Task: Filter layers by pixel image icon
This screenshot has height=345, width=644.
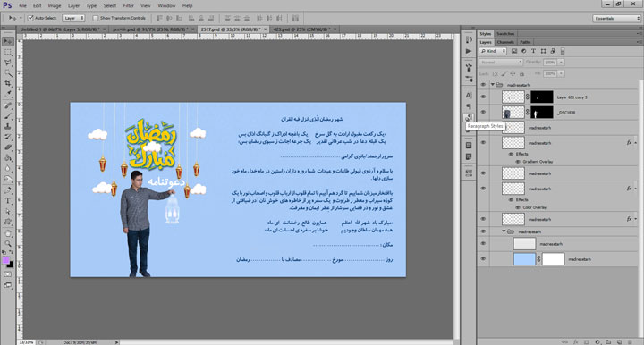Action: click(x=514, y=51)
